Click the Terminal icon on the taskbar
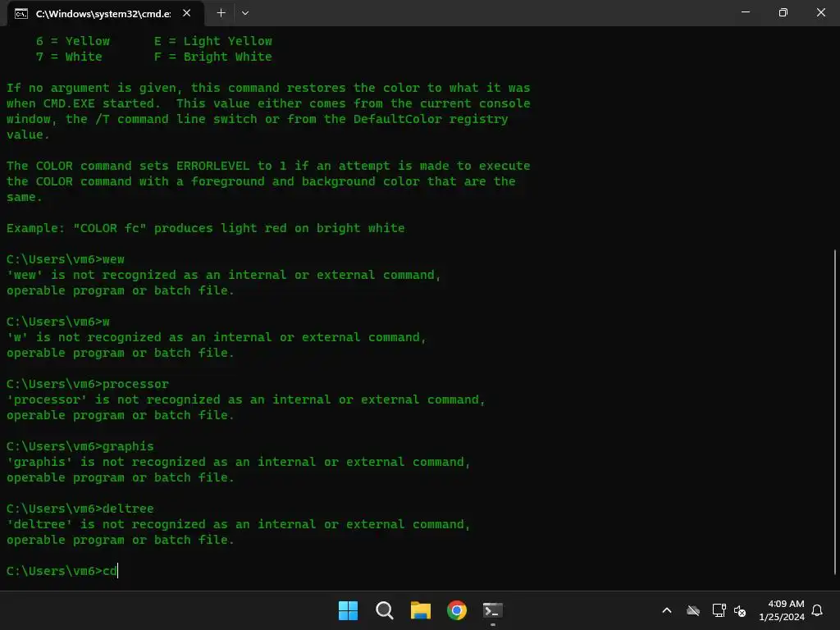Screen dimensions: 840x630 pos(493,610)
